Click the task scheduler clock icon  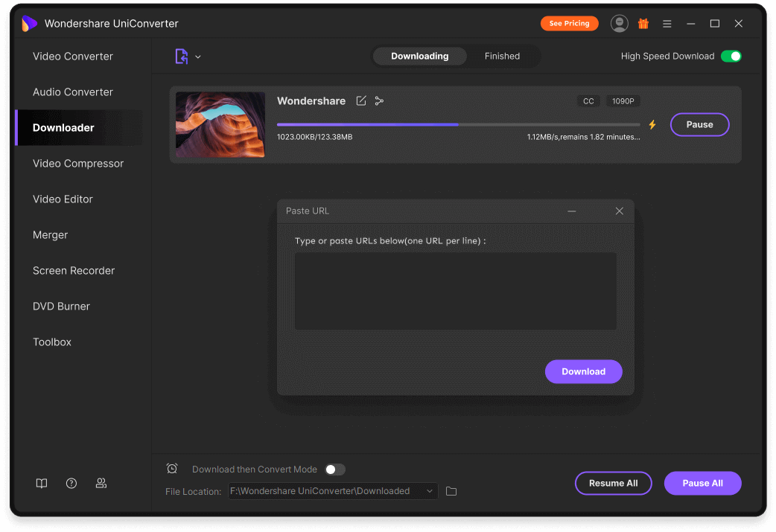pos(171,468)
